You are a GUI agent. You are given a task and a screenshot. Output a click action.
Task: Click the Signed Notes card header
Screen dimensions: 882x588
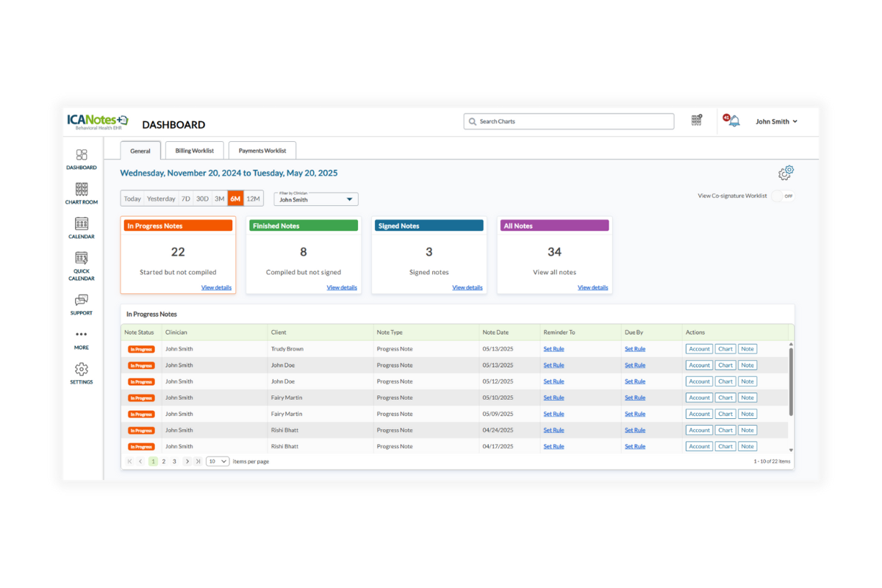(x=429, y=226)
